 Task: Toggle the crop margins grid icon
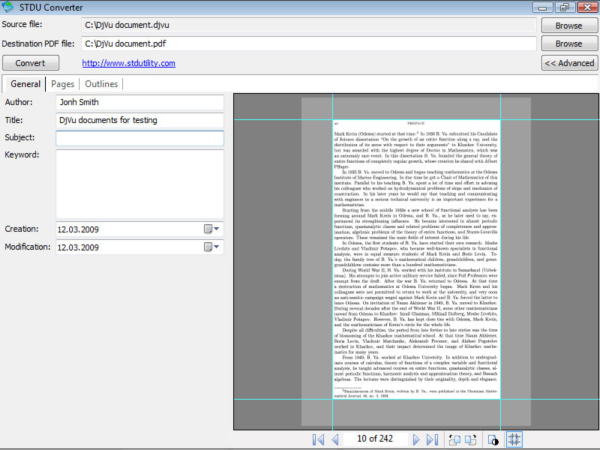click(x=514, y=439)
